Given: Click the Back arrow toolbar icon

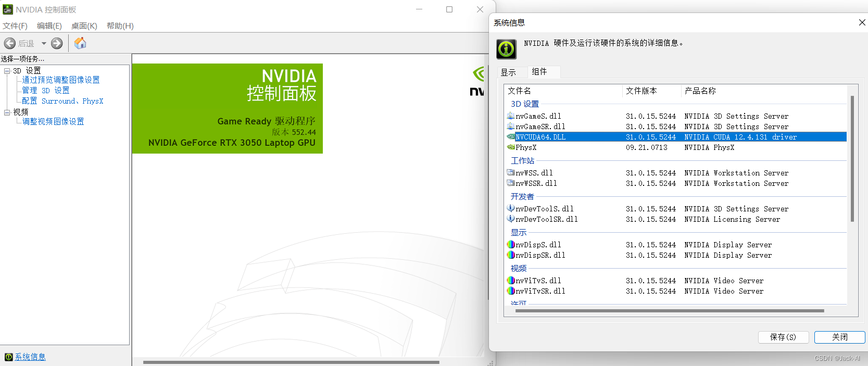Looking at the screenshot, I should tap(10, 43).
